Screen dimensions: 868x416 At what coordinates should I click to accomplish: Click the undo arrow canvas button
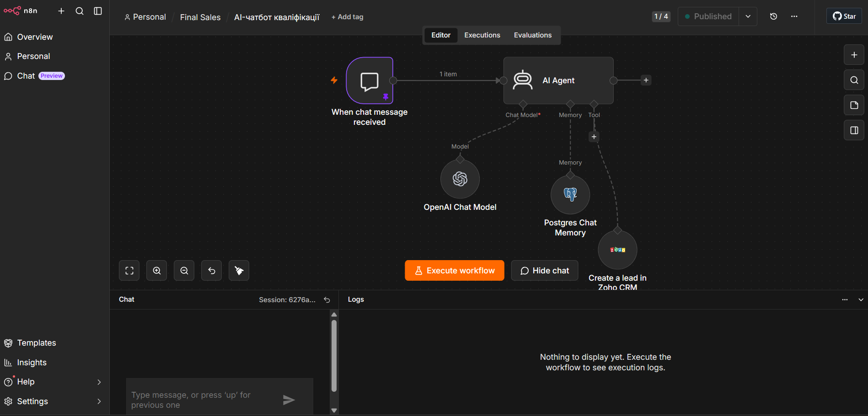(212, 271)
